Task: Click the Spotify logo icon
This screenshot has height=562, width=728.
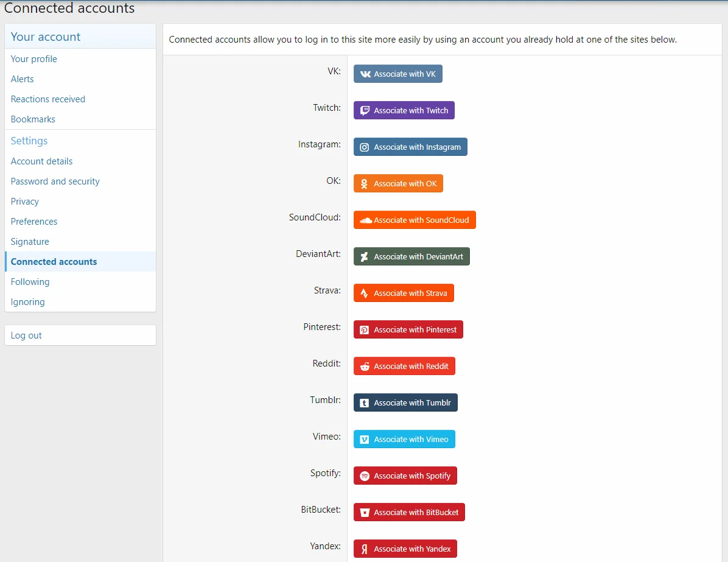Action: coord(365,476)
